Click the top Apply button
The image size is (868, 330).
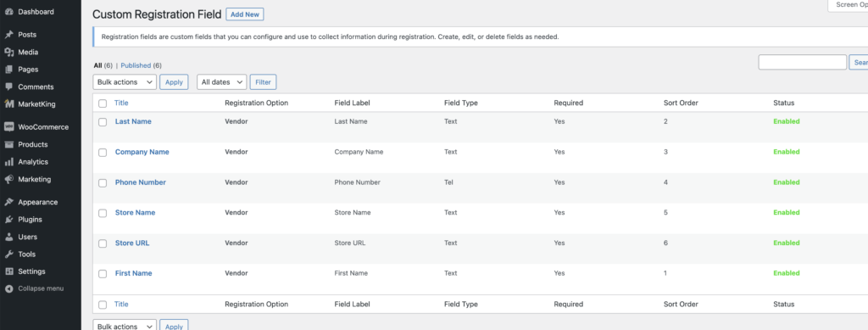click(x=174, y=82)
